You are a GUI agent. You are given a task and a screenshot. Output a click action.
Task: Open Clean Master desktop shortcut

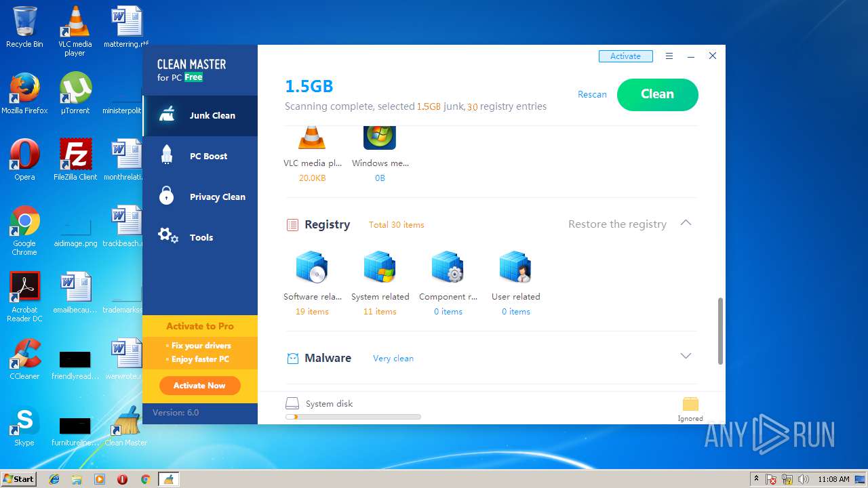pyautogui.click(x=126, y=426)
